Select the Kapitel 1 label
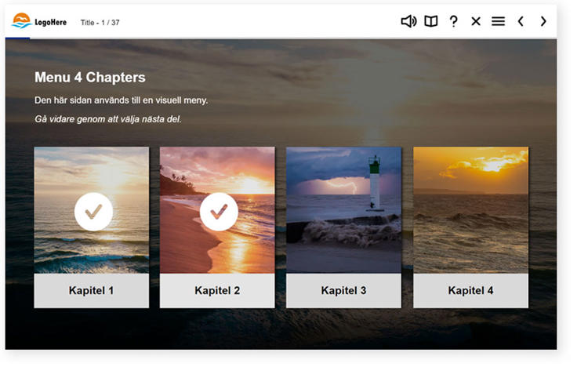588x367 pixels. click(x=92, y=291)
